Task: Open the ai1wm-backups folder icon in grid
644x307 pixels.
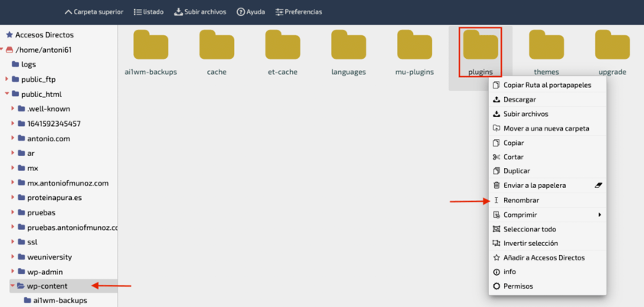Action: click(x=151, y=44)
